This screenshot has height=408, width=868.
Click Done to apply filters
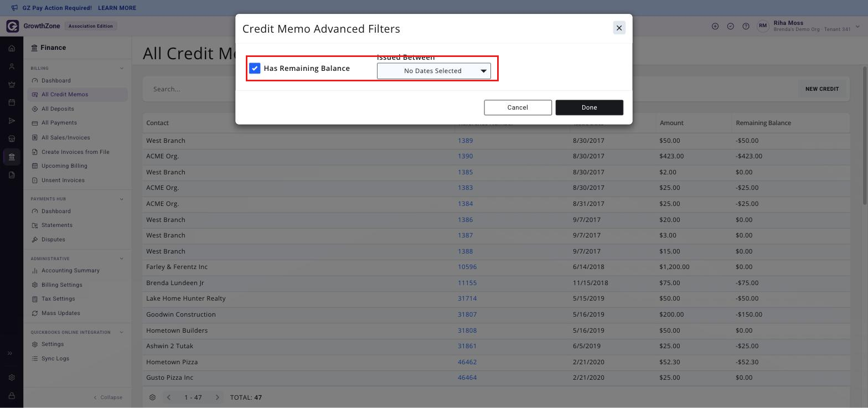tap(589, 107)
